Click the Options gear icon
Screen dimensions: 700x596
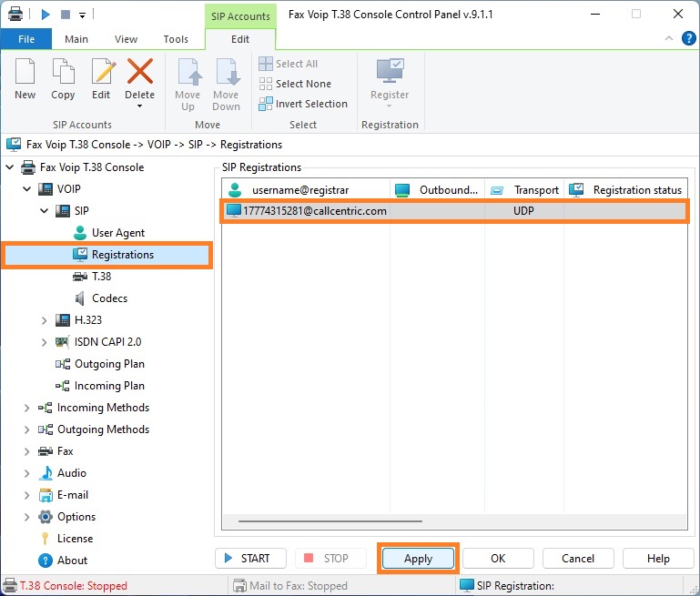tap(46, 517)
